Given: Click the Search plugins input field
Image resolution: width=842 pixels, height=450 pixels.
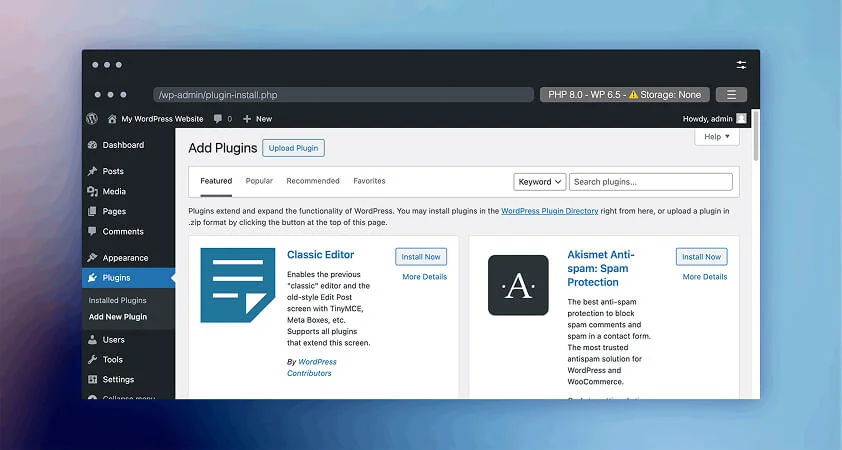Looking at the screenshot, I should tap(651, 182).
